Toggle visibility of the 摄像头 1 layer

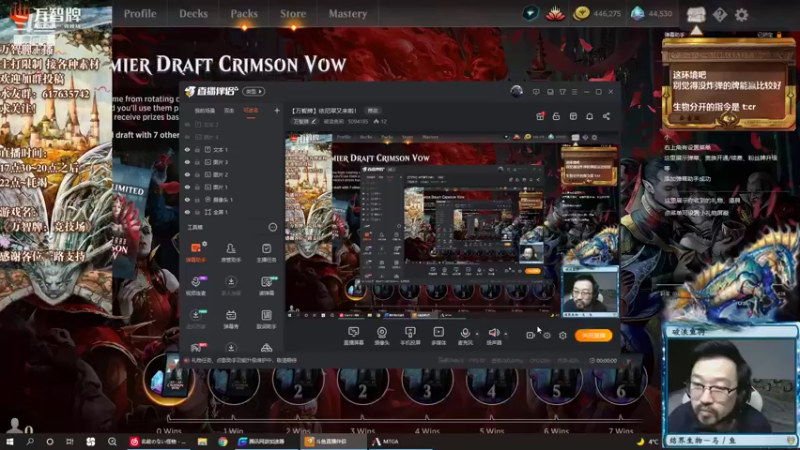click(x=187, y=199)
